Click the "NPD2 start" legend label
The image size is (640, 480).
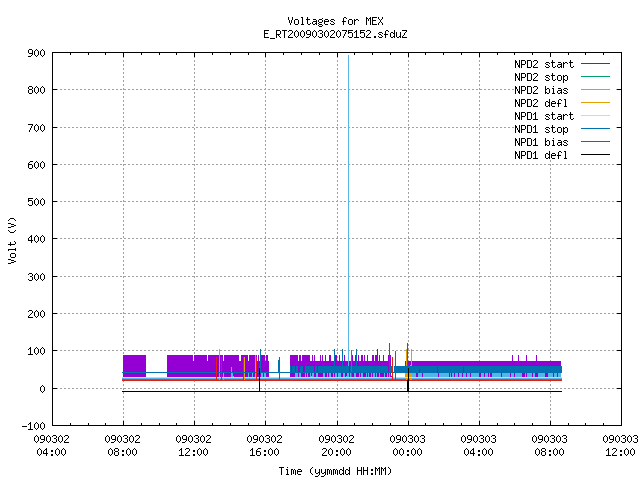click(544, 64)
